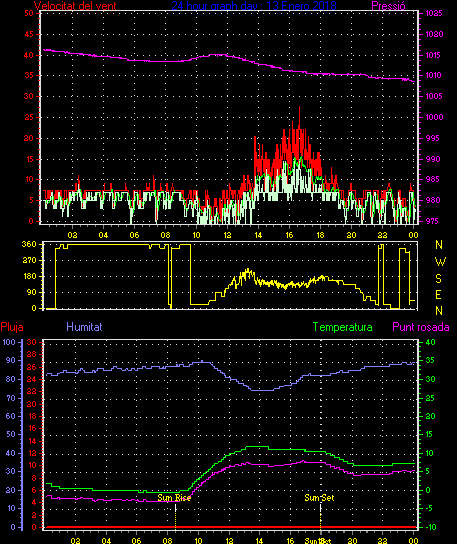This screenshot has height=544, width=457.
Task: Click the 270 wind direction axis value
Action: [29, 260]
